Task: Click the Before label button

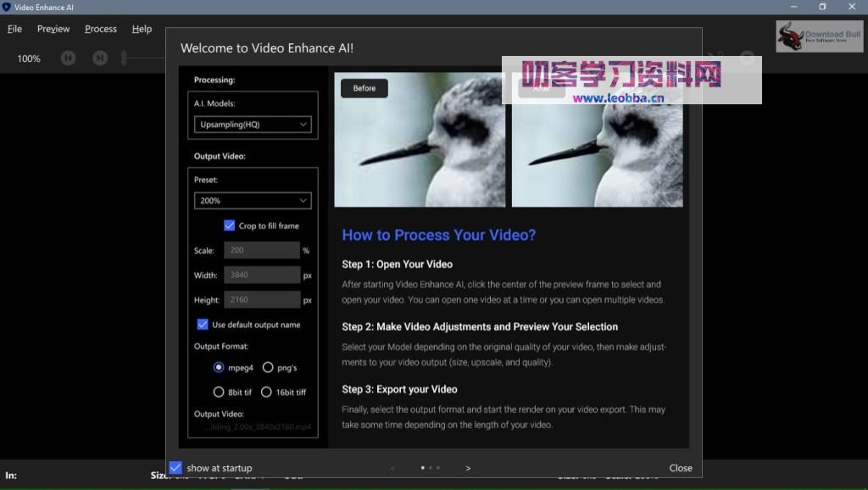Action: tap(364, 88)
